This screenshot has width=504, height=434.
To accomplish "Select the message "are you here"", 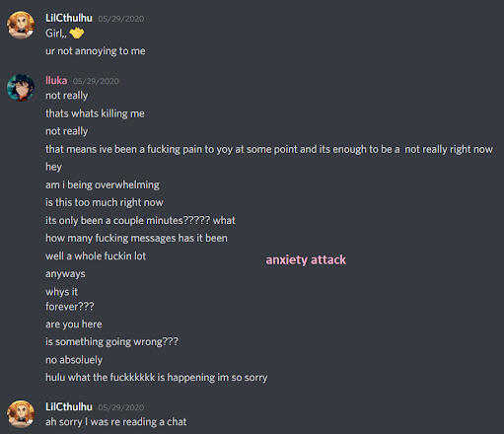I will coord(74,325).
